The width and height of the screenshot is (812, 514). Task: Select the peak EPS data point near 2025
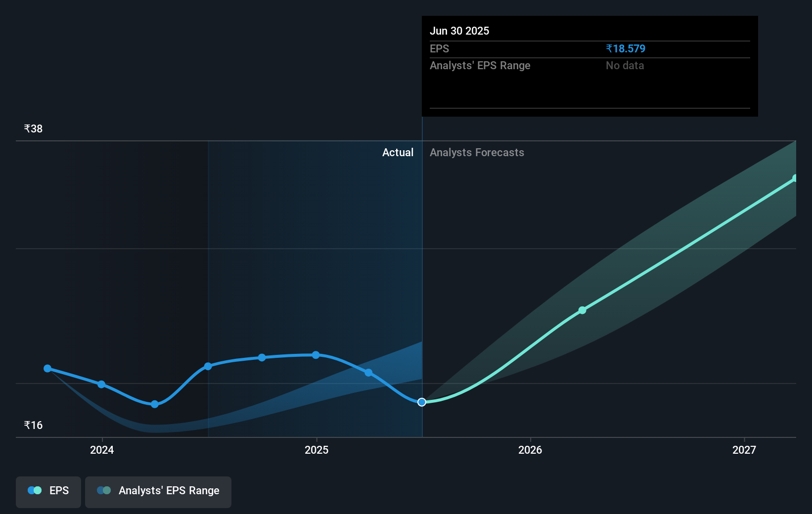point(316,355)
